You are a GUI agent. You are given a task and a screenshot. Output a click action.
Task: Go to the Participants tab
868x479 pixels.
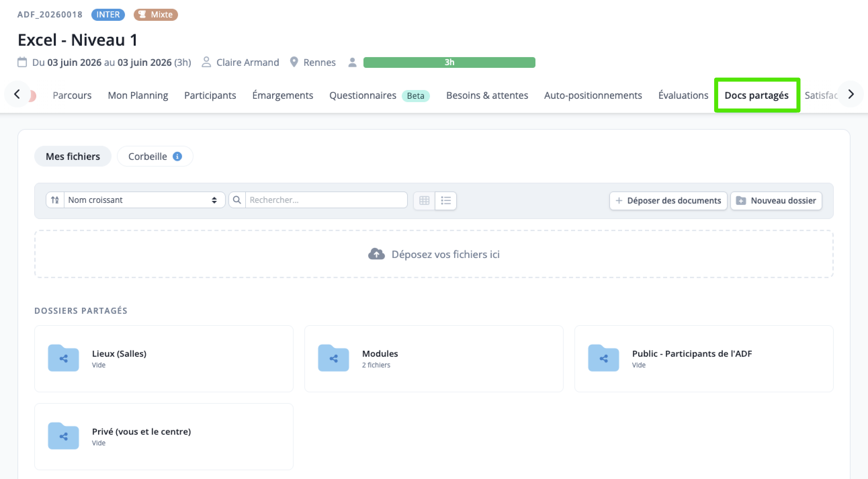click(x=210, y=95)
